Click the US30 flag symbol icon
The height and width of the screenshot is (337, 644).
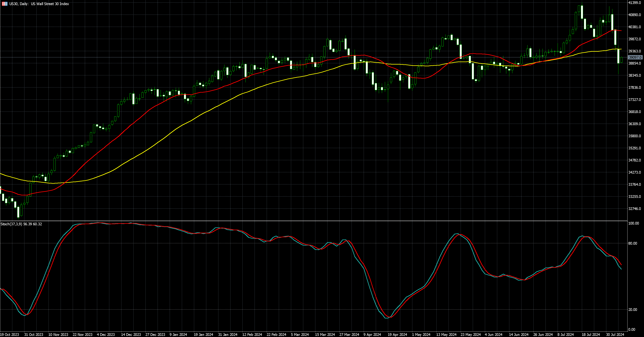coord(5,4)
